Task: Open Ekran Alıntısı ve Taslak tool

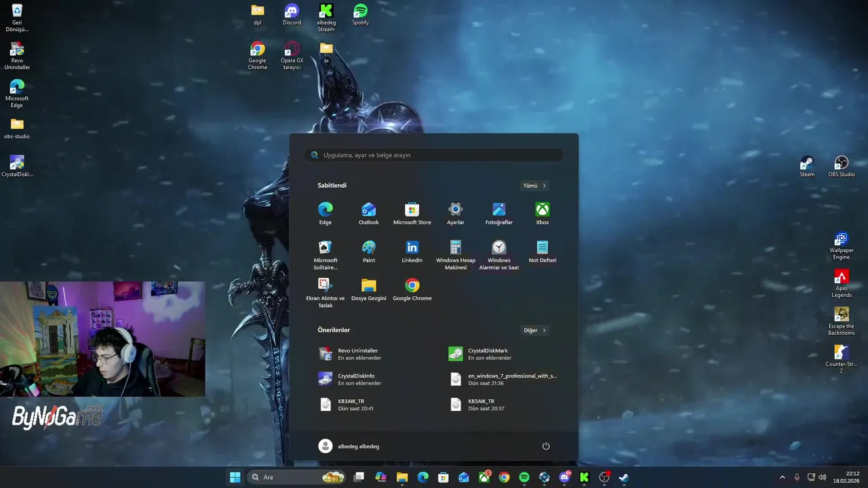Action: (x=325, y=293)
